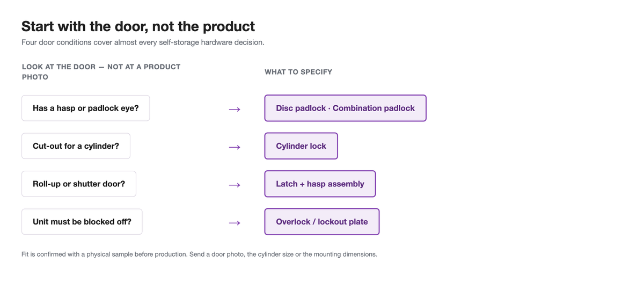Click the words 'Combination padlock' in first result

[374, 108]
